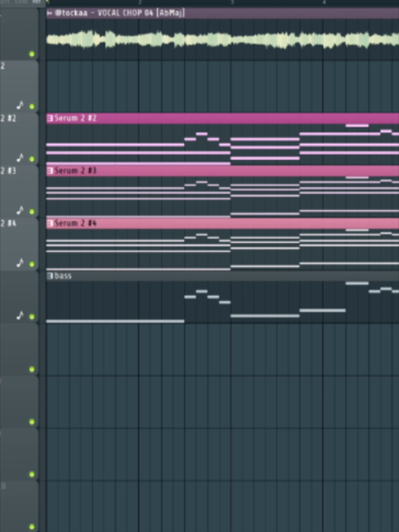Click the note icon on track "2"
The width and height of the screenshot is (399, 532).
click(x=20, y=105)
